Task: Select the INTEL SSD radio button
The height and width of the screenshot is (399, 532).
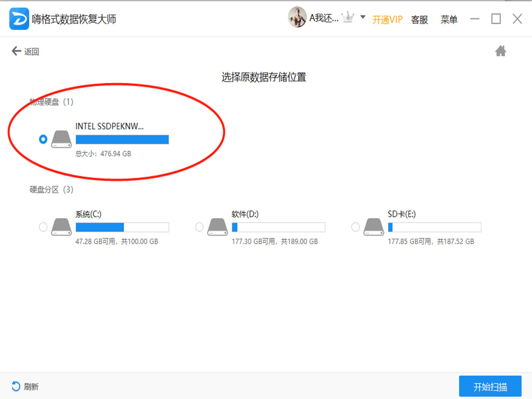Action: (x=43, y=139)
